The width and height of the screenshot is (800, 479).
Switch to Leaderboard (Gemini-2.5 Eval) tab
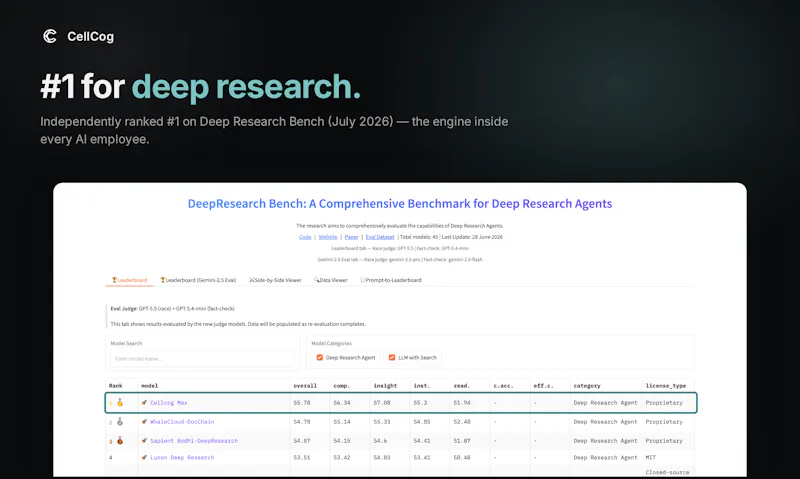tap(198, 280)
